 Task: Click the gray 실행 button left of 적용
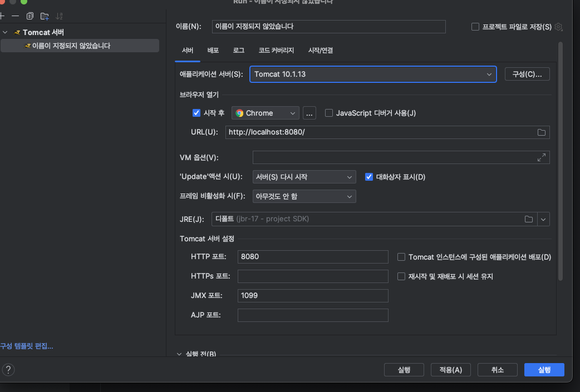[404, 370]
